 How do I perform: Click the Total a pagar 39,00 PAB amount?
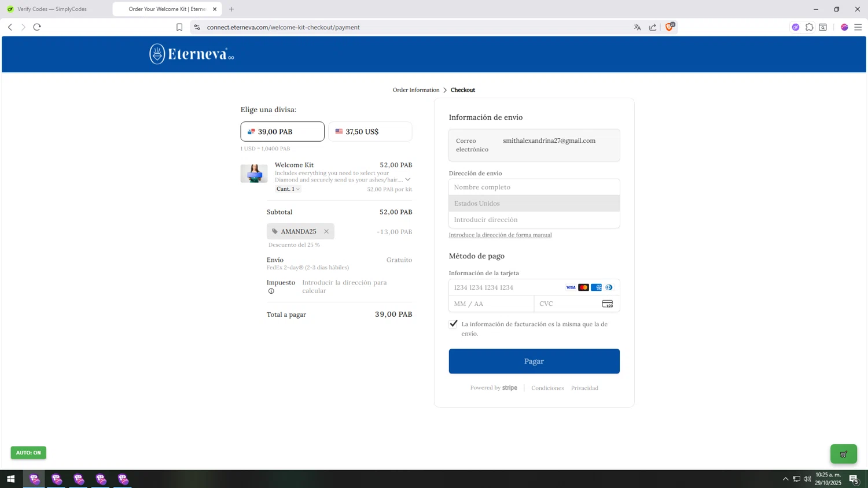click(x=393, y=315)
